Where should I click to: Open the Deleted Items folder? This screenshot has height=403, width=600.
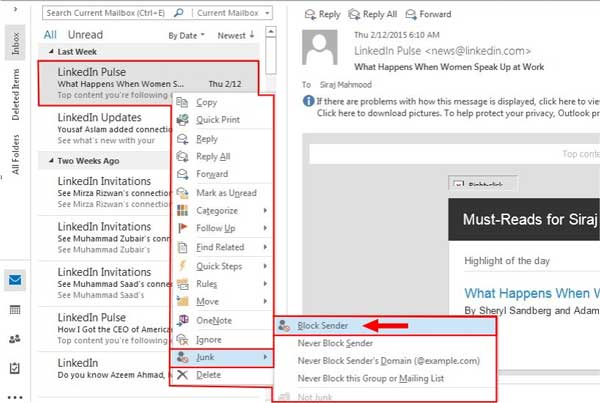[x=15, y=95]
